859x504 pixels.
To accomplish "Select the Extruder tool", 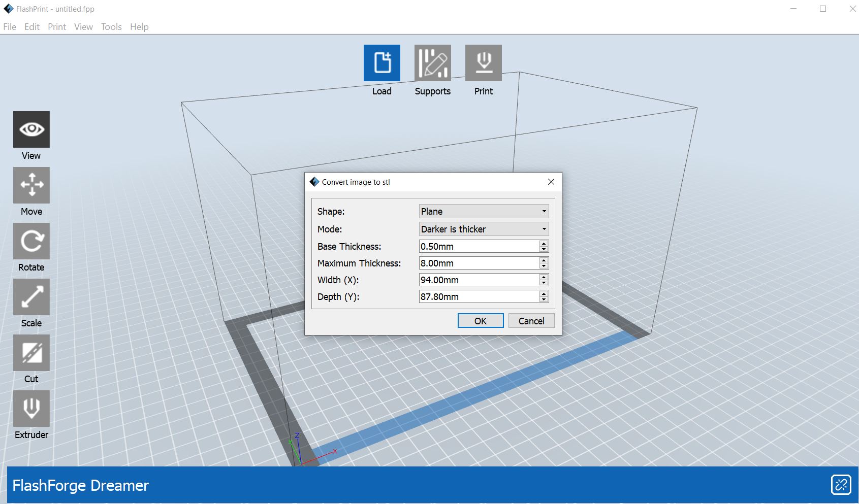I will [31, 409].
